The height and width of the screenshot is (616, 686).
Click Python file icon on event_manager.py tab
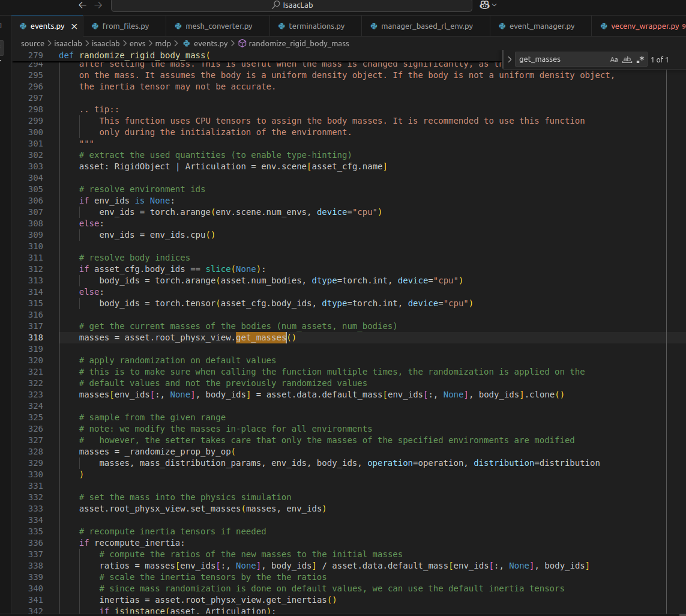[502, 26]
